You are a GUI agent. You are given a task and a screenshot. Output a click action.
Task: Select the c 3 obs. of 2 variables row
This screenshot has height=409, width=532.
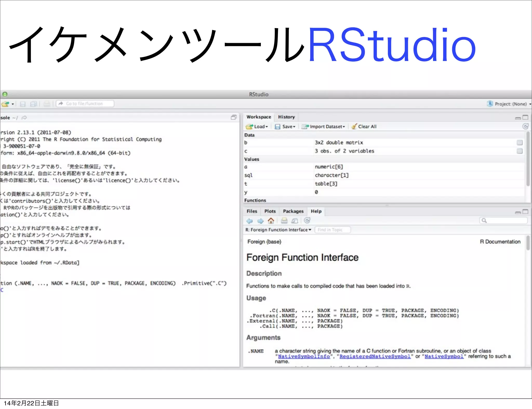(384, 151)
